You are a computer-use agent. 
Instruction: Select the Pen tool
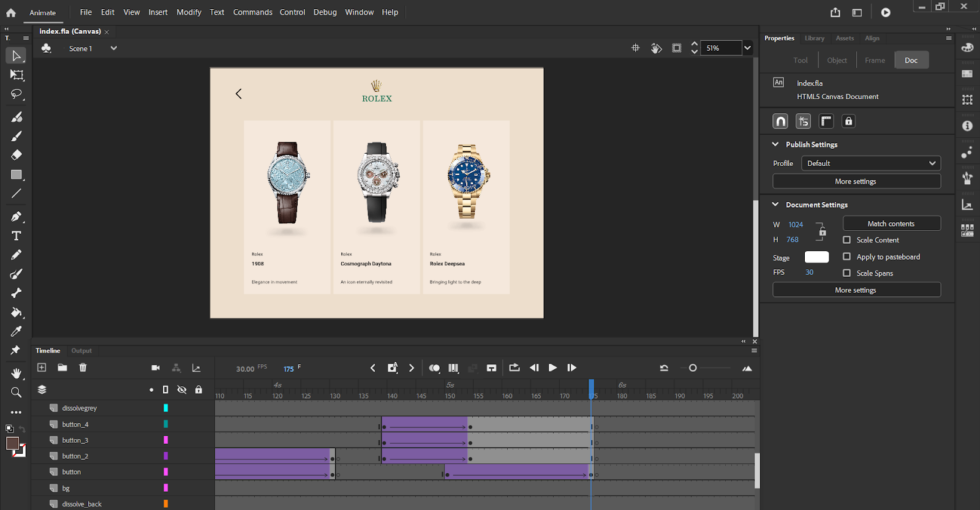click(x=17, y=216)
